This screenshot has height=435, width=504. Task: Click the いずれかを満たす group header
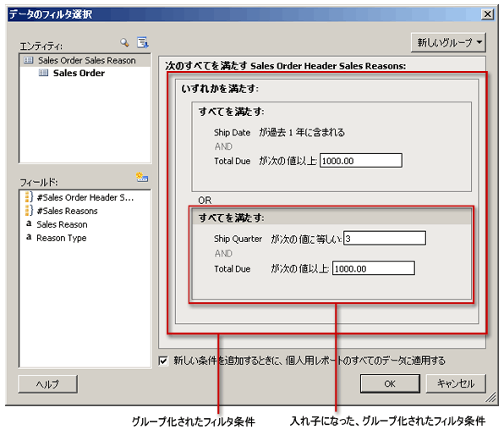[220, 89]
